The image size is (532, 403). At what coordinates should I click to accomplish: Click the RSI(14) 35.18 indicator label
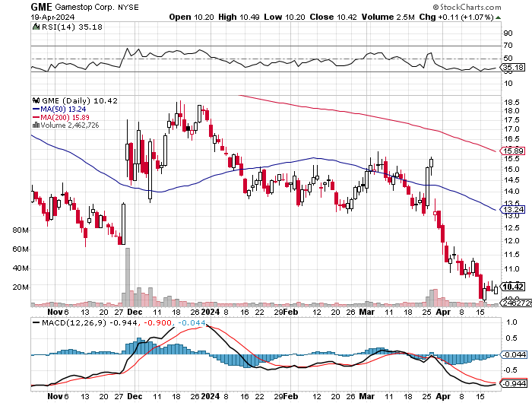[72, 27]
